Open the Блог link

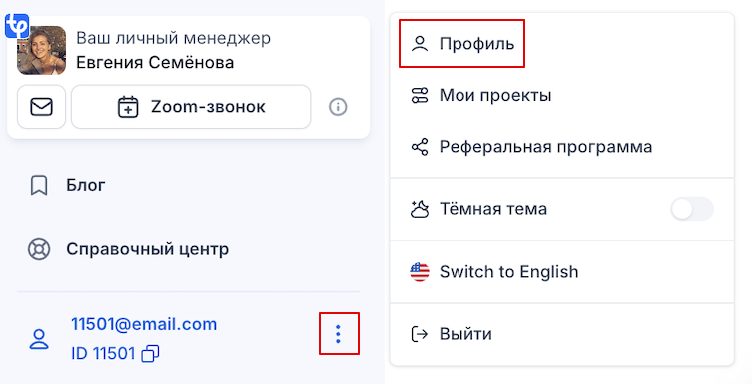86,185
